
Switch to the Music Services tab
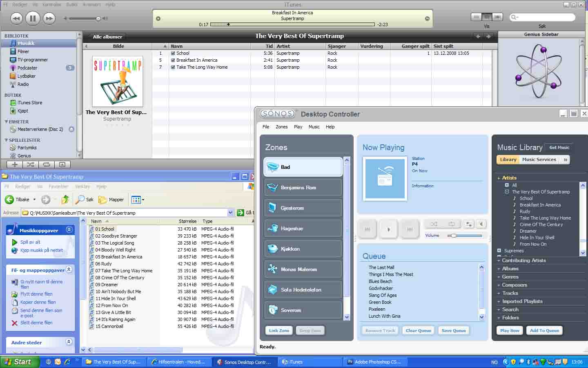(x=539, y=160)
